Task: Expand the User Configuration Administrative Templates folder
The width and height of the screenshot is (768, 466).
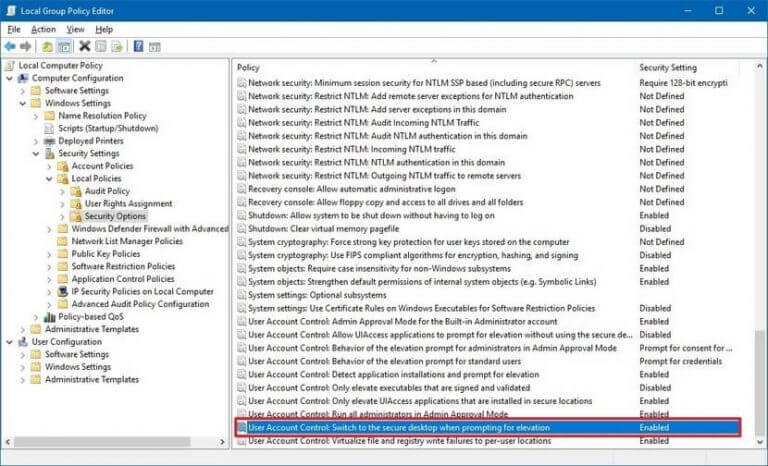Action: (22, 380)
